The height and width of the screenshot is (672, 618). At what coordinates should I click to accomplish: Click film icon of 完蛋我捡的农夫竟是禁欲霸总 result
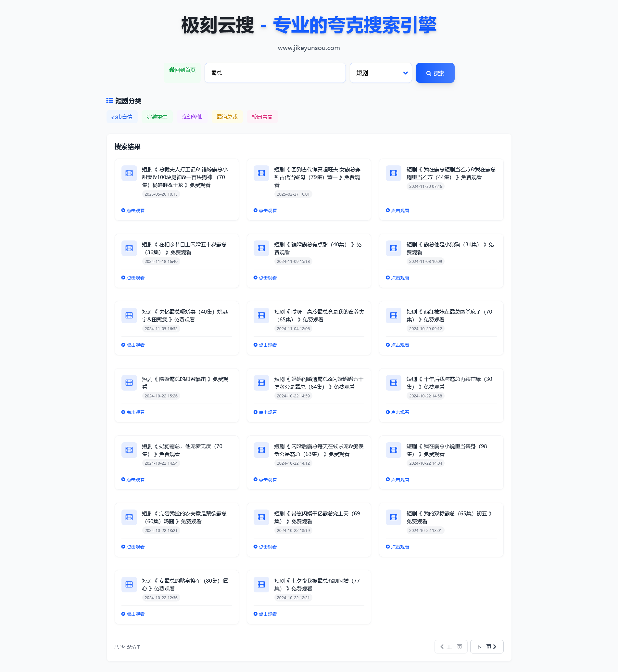pos(129,517)
